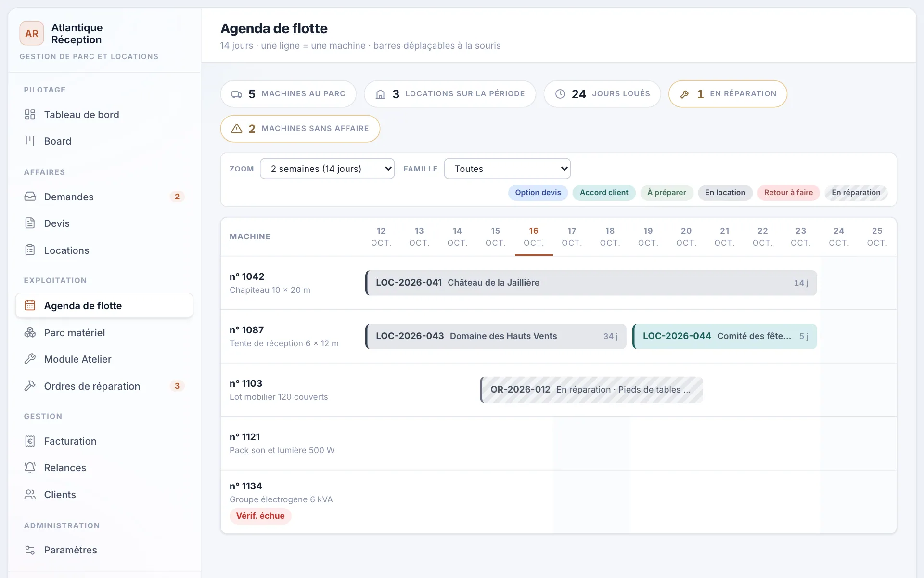Click the Paramètres sliders icon
This screenshot has height=578, width=924.
pyautogui.click(x=30, y=550)
